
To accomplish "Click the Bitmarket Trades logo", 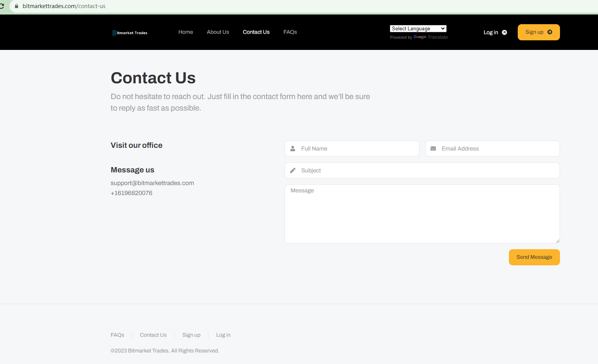I will [130, 33].
